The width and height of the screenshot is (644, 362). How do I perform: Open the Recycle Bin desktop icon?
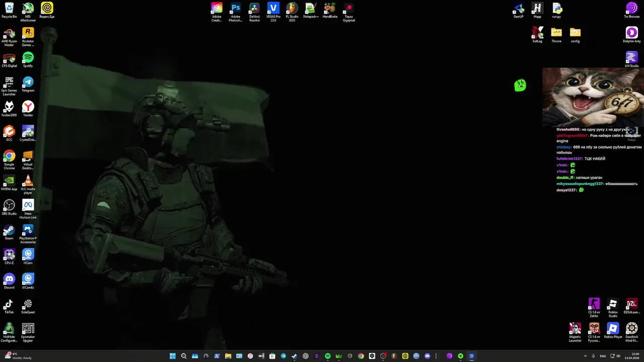point(9,10)
